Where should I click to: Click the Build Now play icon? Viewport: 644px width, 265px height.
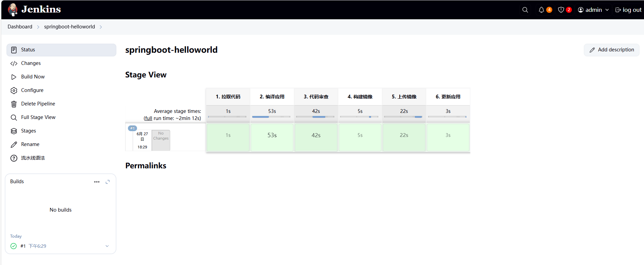[x=14, y=77]
